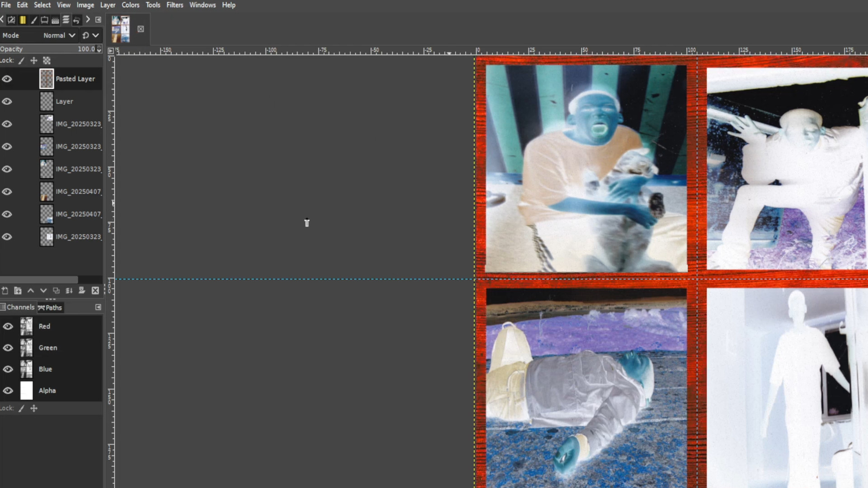This screenshot has width=868, height=488.
Task: Close the open image tab
Action: [141, 29]
